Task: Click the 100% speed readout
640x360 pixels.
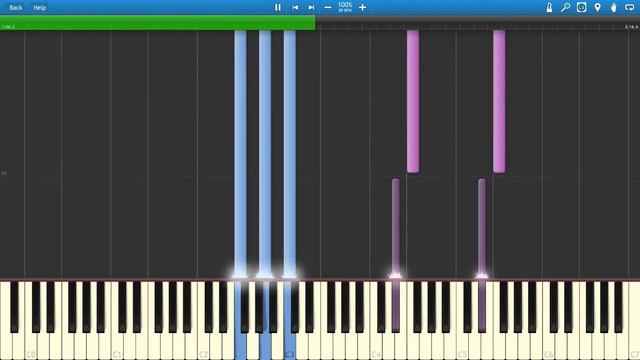Action: pyautogui.click(x=345, y=5)
